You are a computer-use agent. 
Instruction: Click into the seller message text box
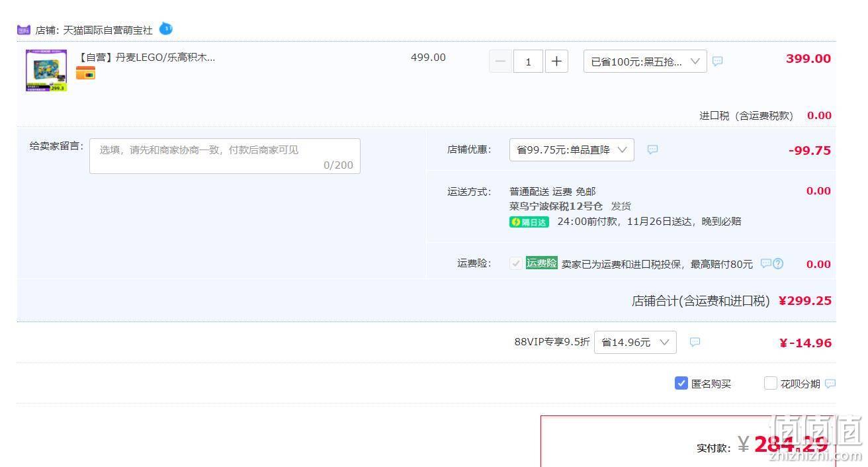pyautogui.click(x=225, y=156)
